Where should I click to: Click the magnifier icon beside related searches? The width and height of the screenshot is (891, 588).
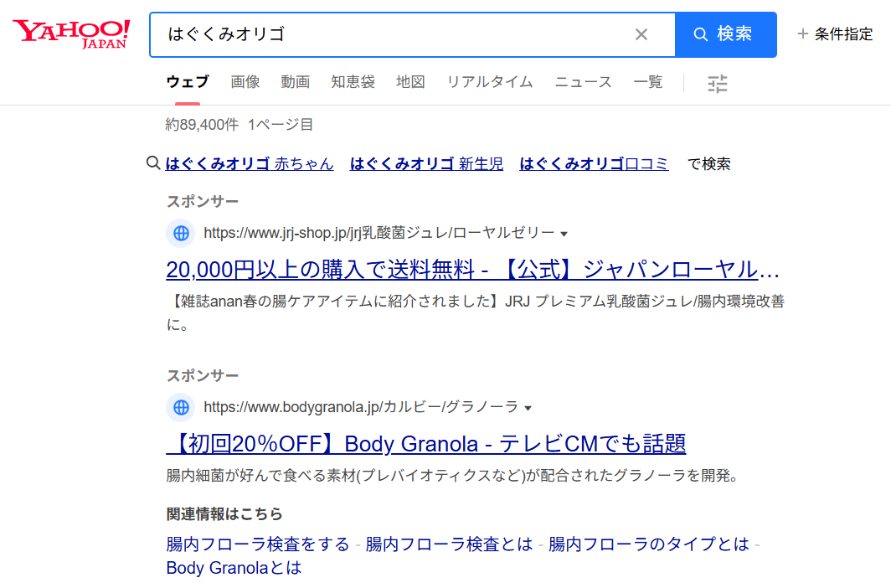click(153, 163)
